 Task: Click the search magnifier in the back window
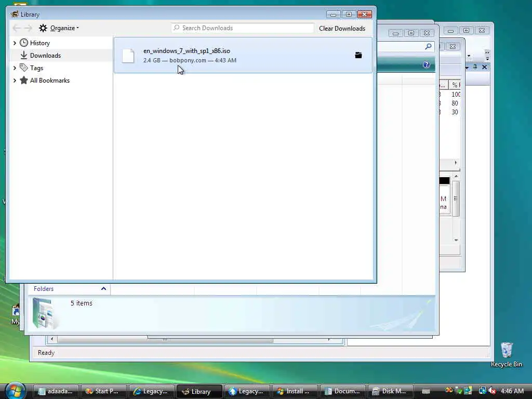[x=429, y=46]
